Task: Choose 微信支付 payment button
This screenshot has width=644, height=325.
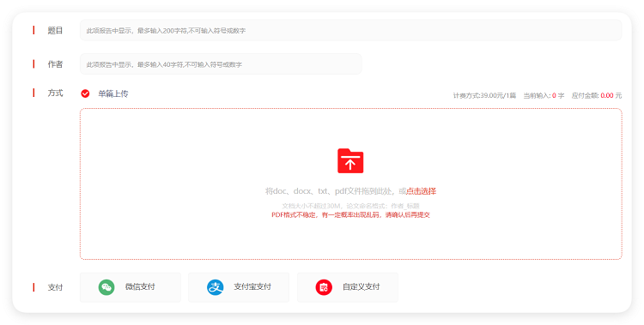Action: [x=131, y=287]
